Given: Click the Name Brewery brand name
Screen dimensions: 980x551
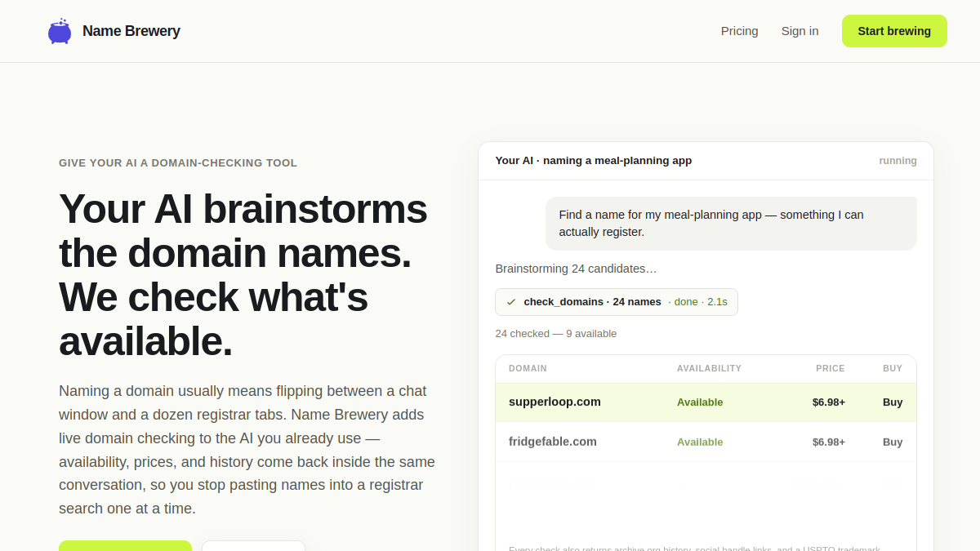Looking at the screenshot, I should (131, 31).
